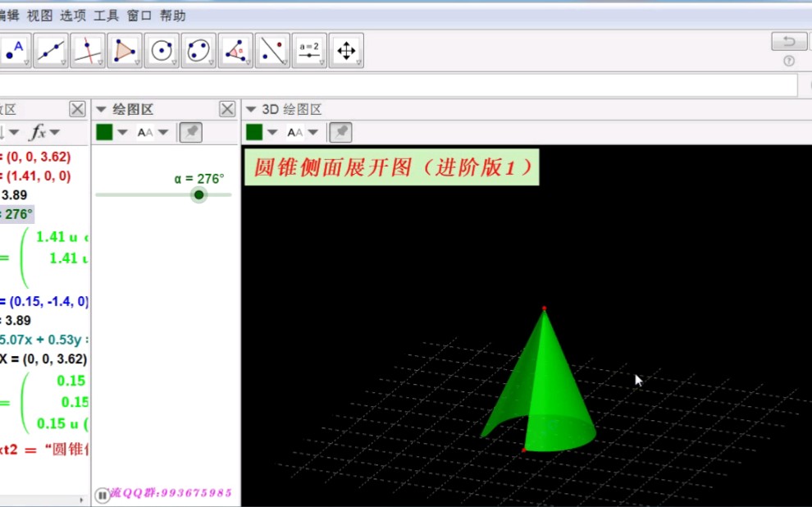Select the Slider tool (a=2)

(x=309, y=50)
